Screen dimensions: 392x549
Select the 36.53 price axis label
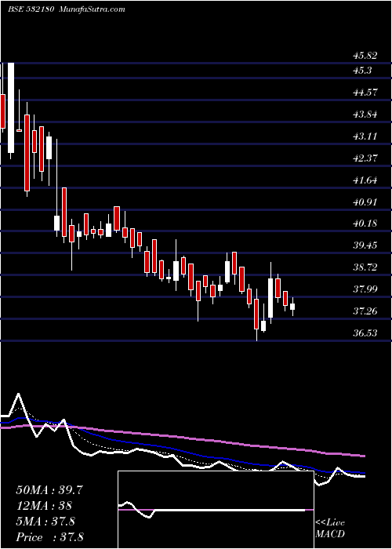click(x=365, y=333)
